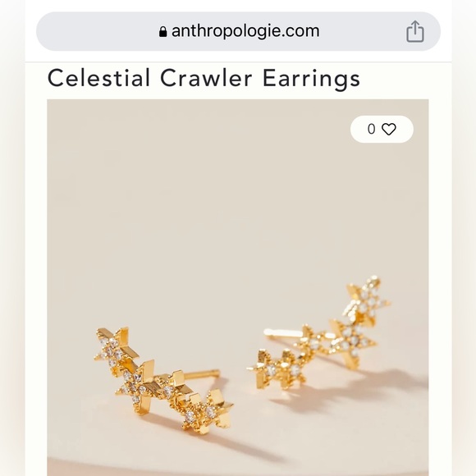Screen dimensions: 476x476
Task: Click the right gold crawler earring
Action: pos(318,333)
